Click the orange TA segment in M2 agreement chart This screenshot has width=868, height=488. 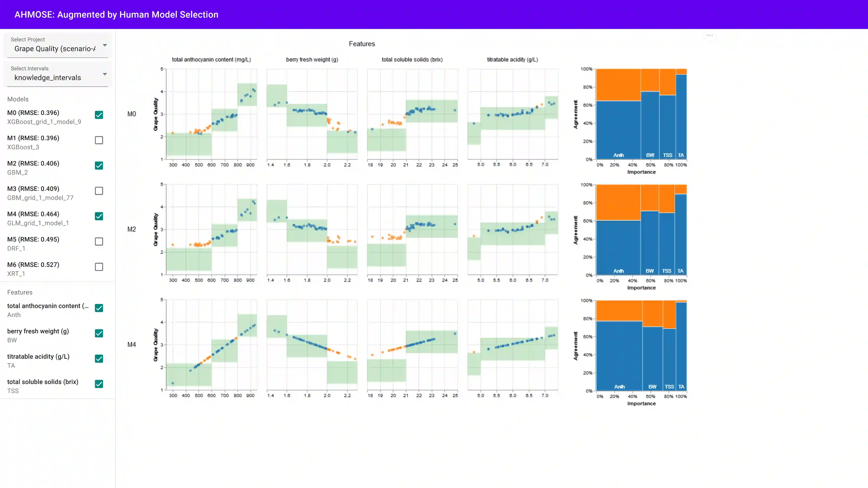(x=680, y=189)
